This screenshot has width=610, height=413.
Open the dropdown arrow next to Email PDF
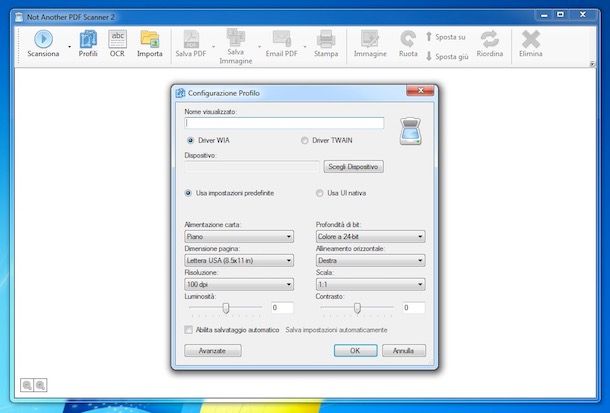coord(305,47)
